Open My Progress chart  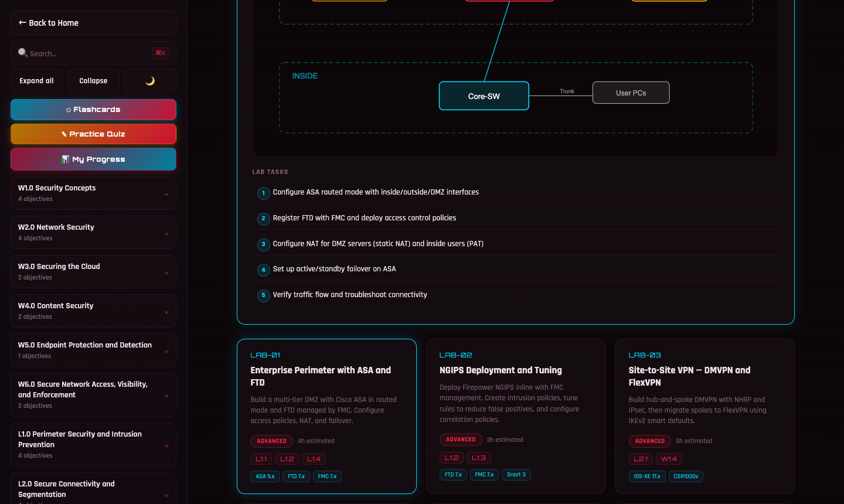(93, 159)
